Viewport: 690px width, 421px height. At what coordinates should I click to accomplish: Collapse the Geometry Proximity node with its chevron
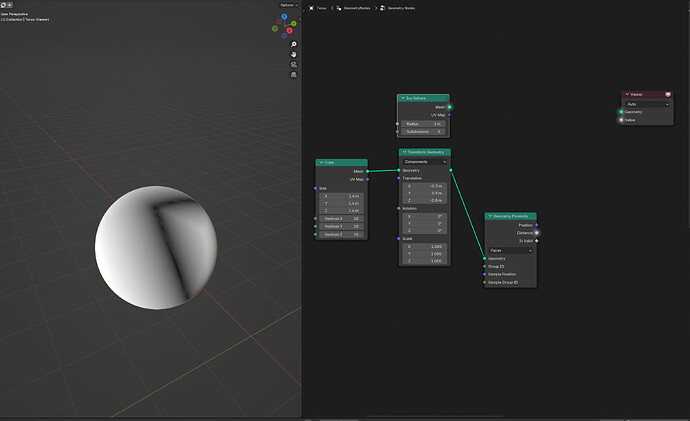pos(490,216)
